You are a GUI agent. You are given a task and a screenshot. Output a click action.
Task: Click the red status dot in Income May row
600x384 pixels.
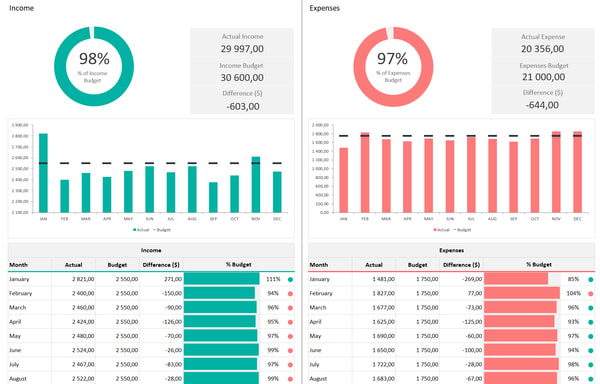(x=290, y=336)
